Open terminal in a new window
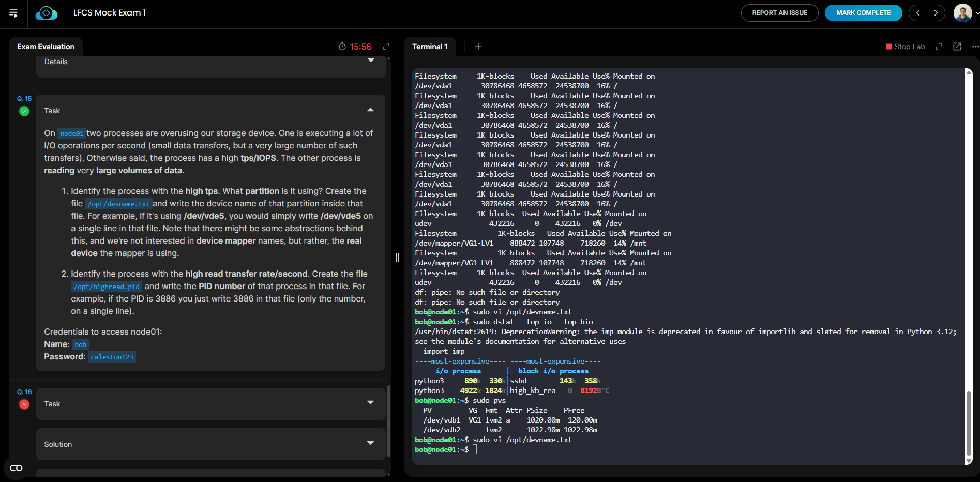Screen dimensions: 980x482 pos(957,47)
